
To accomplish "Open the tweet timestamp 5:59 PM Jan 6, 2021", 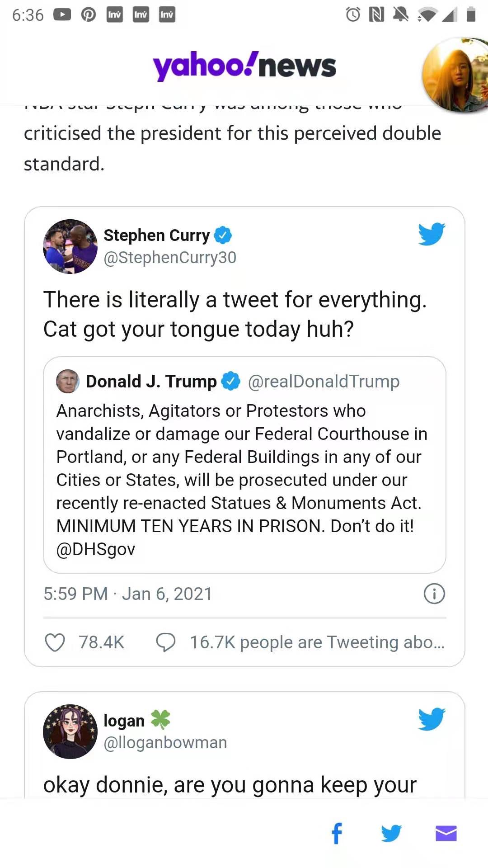I will pyautogui.click(x=128, y=594).
